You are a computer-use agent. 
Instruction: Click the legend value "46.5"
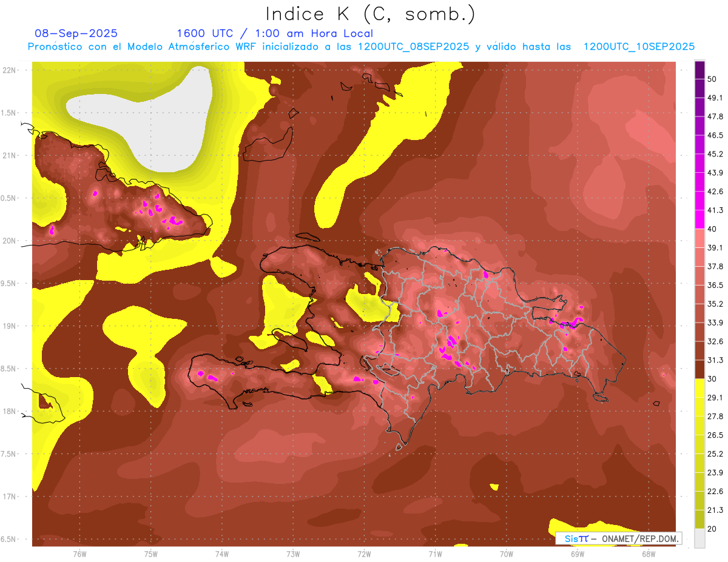(x=715, y=135)
